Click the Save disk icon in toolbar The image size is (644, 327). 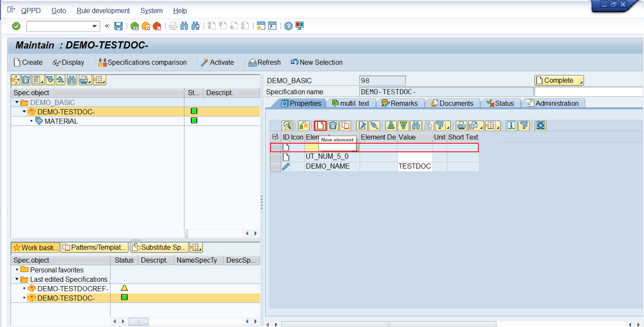click(x=118, y=26)
